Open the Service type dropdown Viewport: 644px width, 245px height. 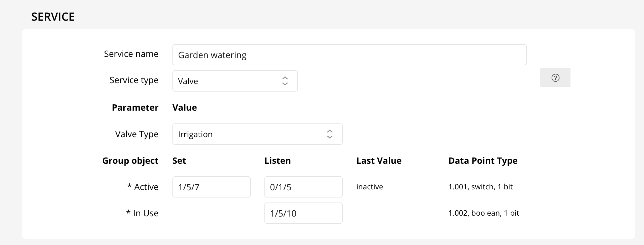point(235,81)
